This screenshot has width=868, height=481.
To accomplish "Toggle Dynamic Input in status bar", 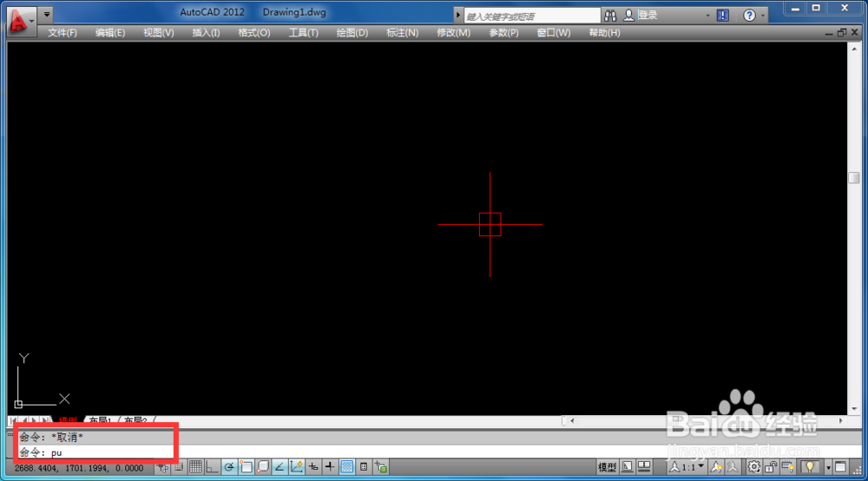I will 313,467.
